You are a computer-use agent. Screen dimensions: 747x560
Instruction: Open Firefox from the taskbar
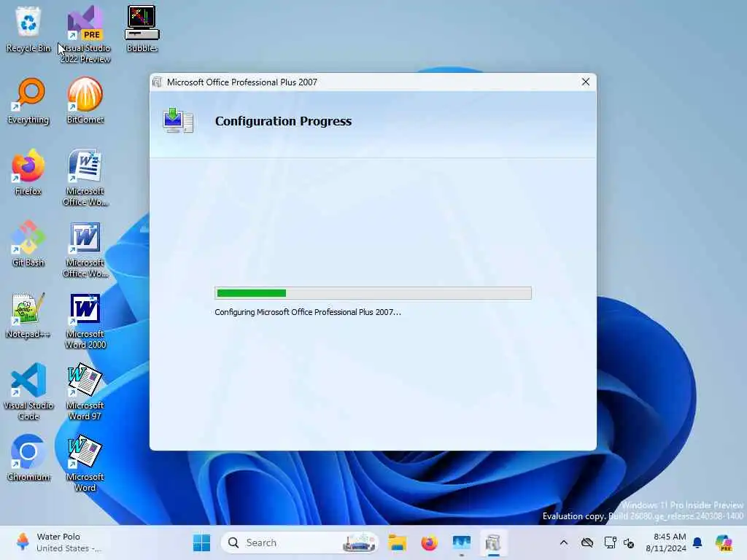429,542
